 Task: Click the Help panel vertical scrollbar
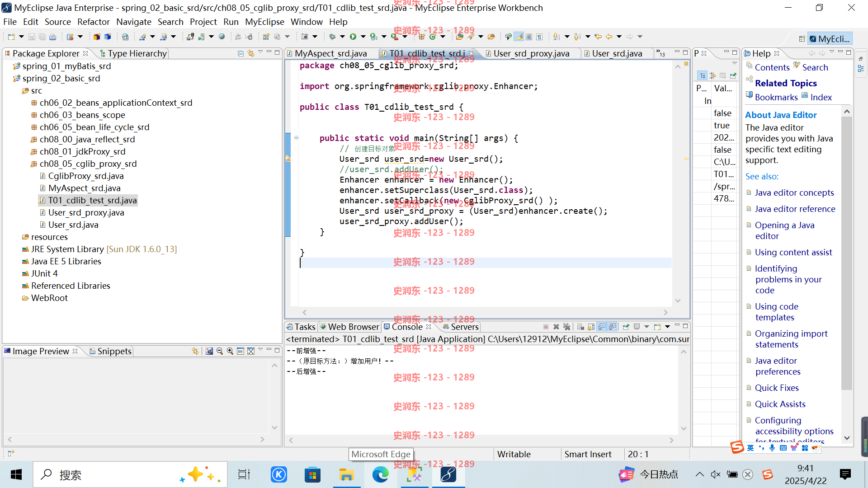click(x=847, y=253)
